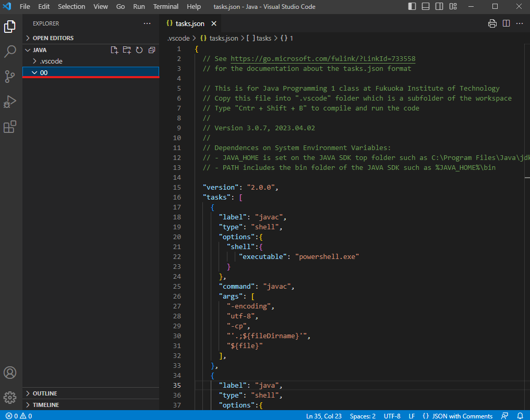Open Manage settings gear
The height and width of the screenshot is (420, 530).
click(x=10, y=398)
